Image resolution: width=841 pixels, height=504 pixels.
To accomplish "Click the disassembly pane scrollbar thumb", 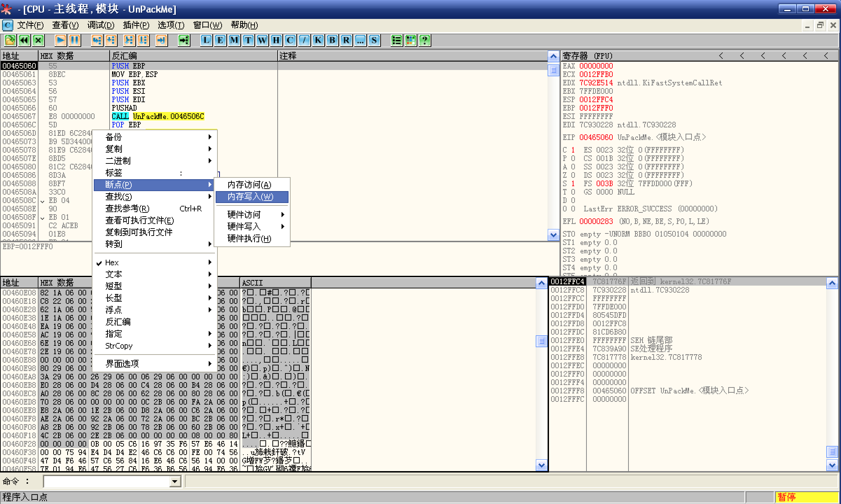I will pos(553,70).
